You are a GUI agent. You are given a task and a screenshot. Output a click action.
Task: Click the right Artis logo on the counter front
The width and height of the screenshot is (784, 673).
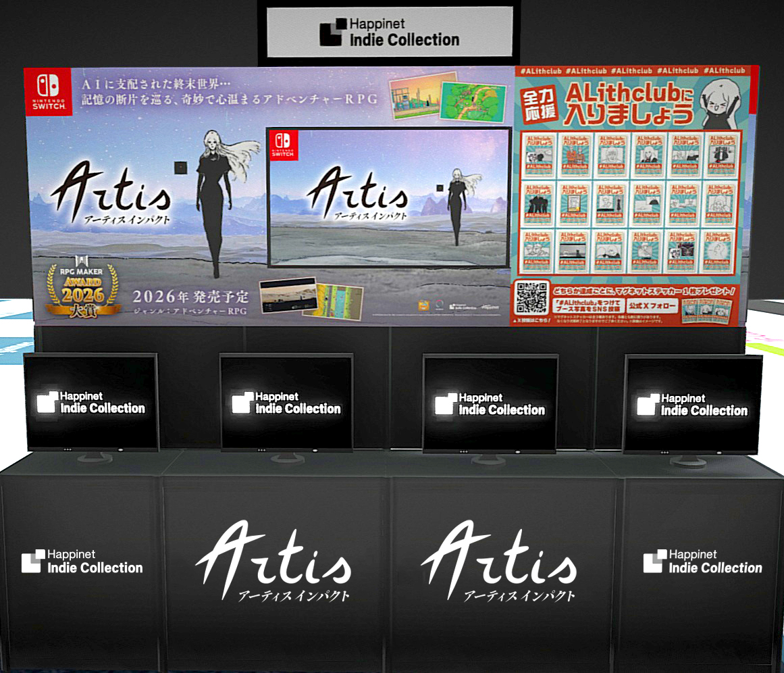coord(499,561)
